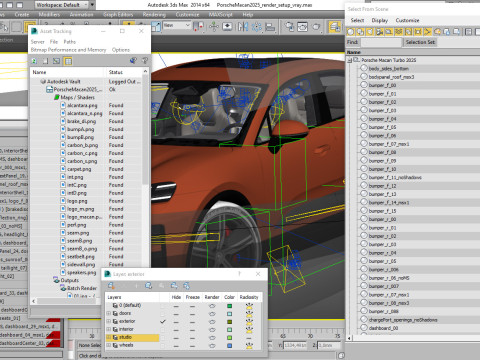The width and height of the screenshot is (480, 360).
Task: Toggle Display Helpers filter in Select From Scene
Action: point(389,32)
